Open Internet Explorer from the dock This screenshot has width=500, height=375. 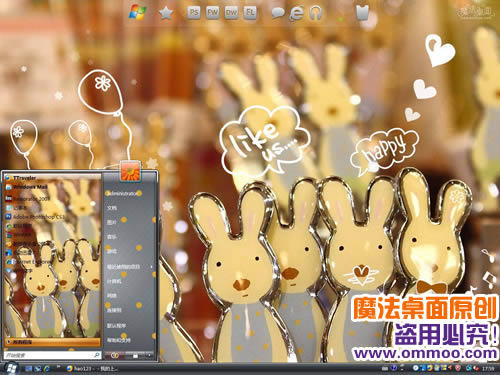tap(296, 13)
